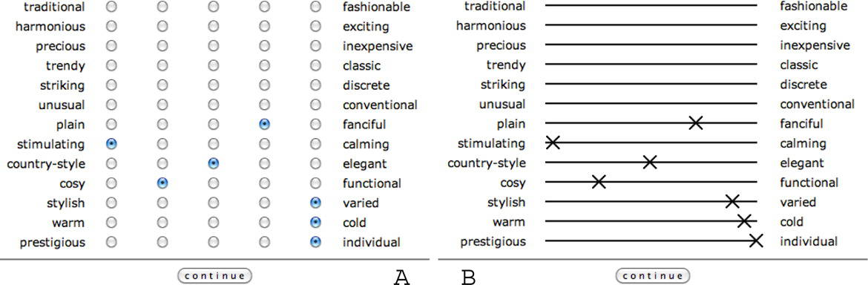Select fourth radio button in striking row
The width and height of the screenshot is (868, 285).
[x=265, y=85]
